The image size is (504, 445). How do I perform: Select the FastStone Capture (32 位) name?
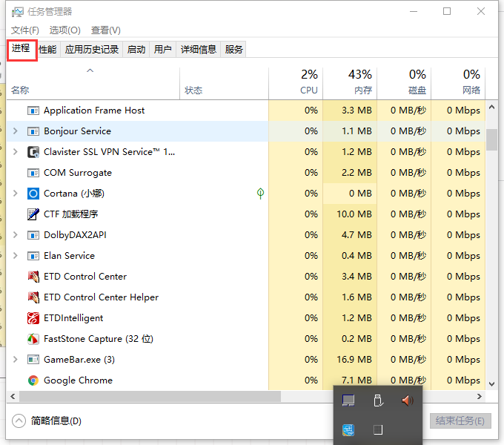[99, 339]
